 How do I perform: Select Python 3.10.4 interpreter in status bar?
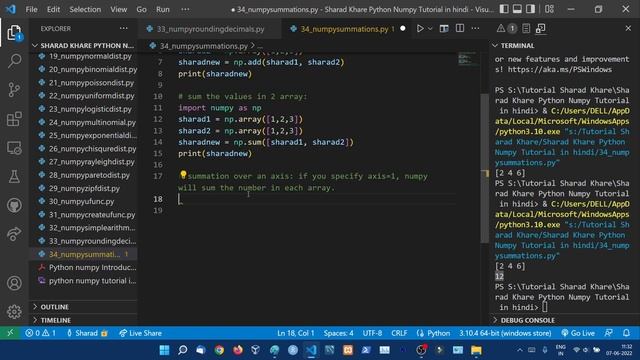tap(505, 333)
